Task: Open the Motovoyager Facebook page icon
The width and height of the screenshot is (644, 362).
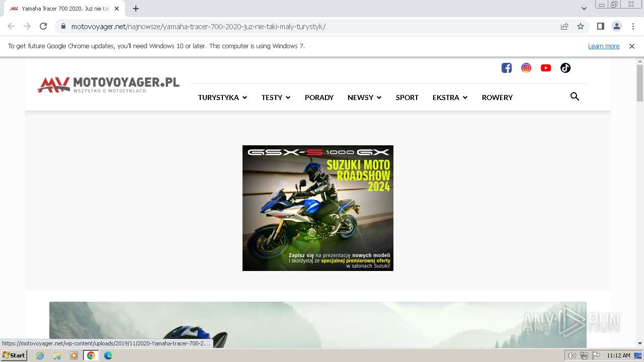Action: pyautogui.click(x=507, y=68)
